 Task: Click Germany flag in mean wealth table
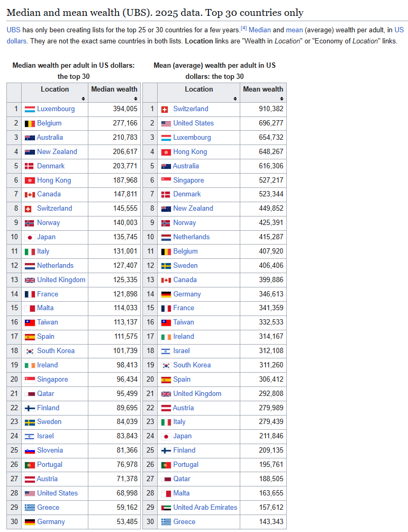click(166, 294)
